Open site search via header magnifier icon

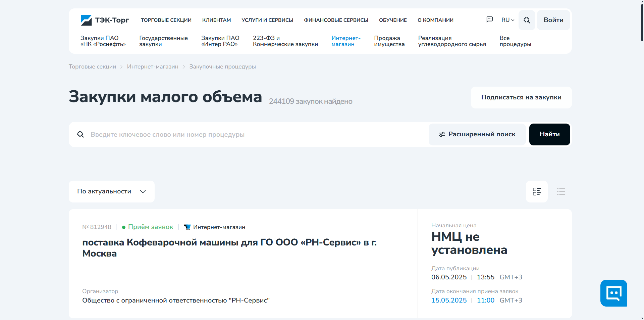tap(527, 20)
